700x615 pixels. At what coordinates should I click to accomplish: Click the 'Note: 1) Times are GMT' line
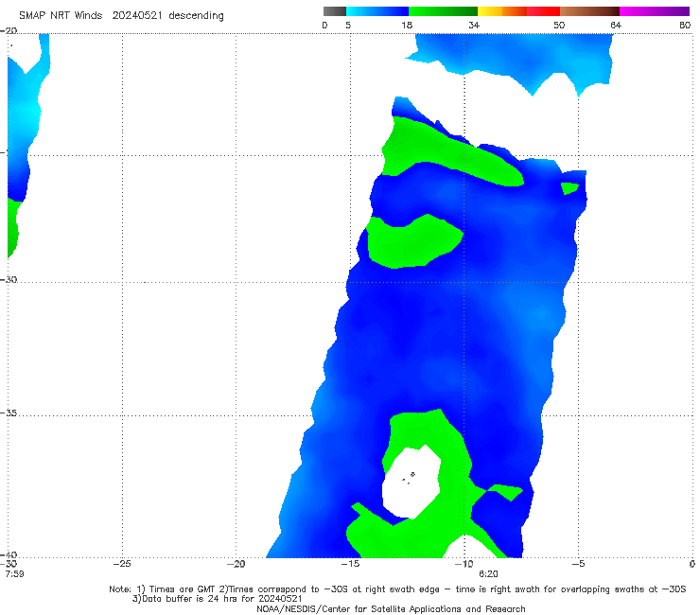click(x=397, y=589)
